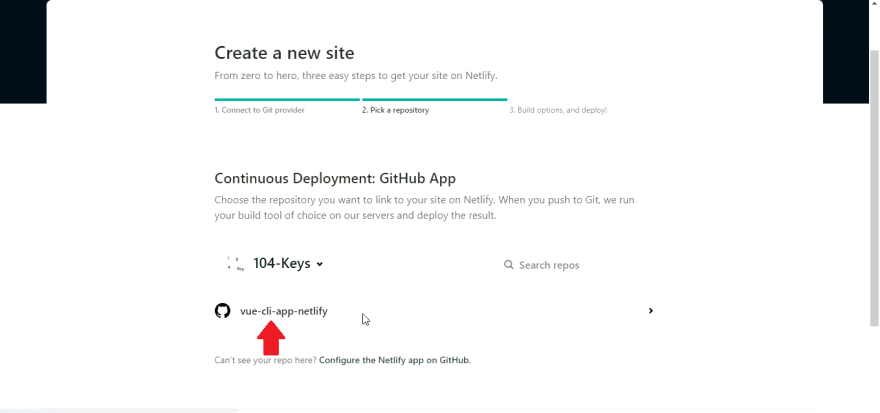Click the Create a new site heading
This screenshot has height=413, width=880.
(284, 53)
